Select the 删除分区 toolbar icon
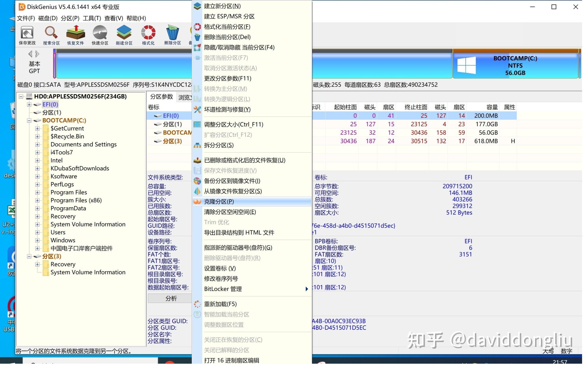 (x=173, y=35)
